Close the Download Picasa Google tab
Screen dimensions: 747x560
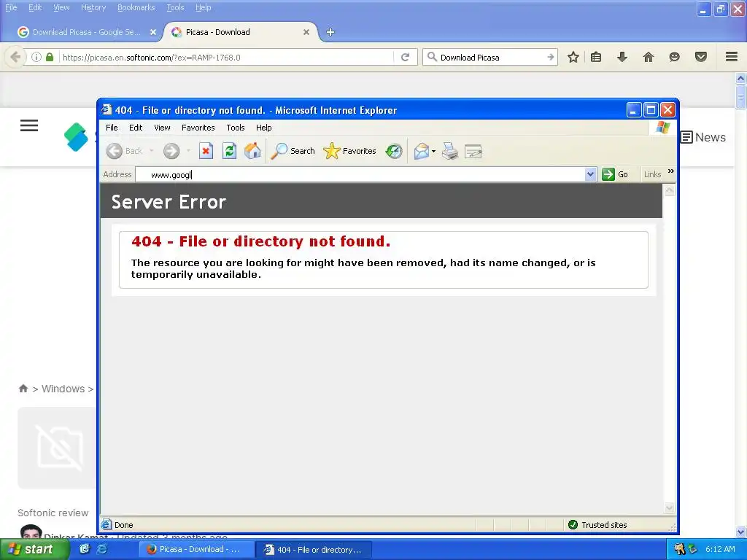click(153, 32)
